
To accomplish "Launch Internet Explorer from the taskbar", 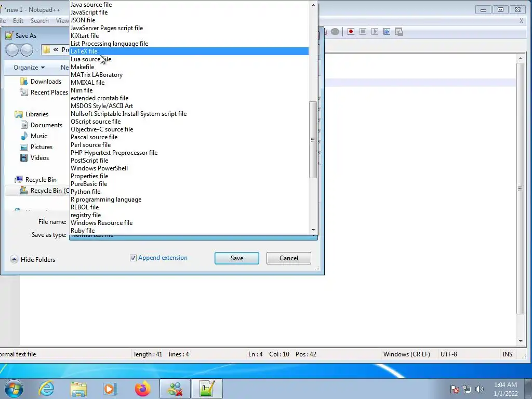I will coord(46,389).
